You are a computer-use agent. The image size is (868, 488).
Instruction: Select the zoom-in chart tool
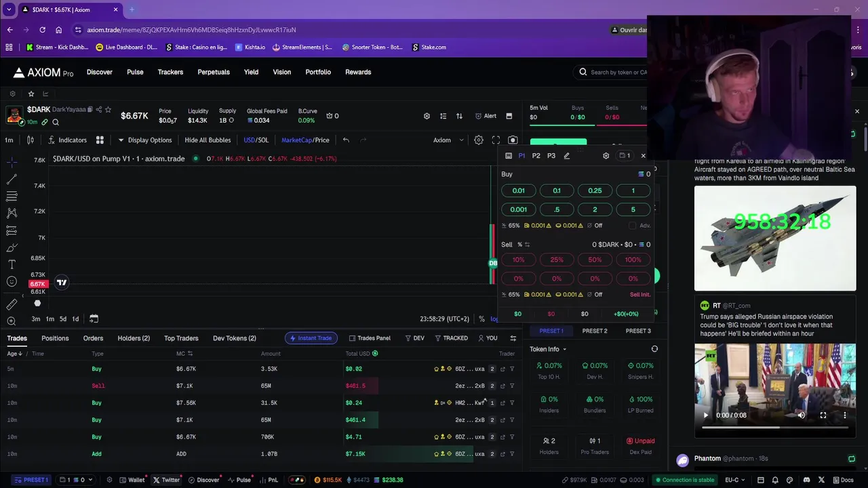(12, 321)
